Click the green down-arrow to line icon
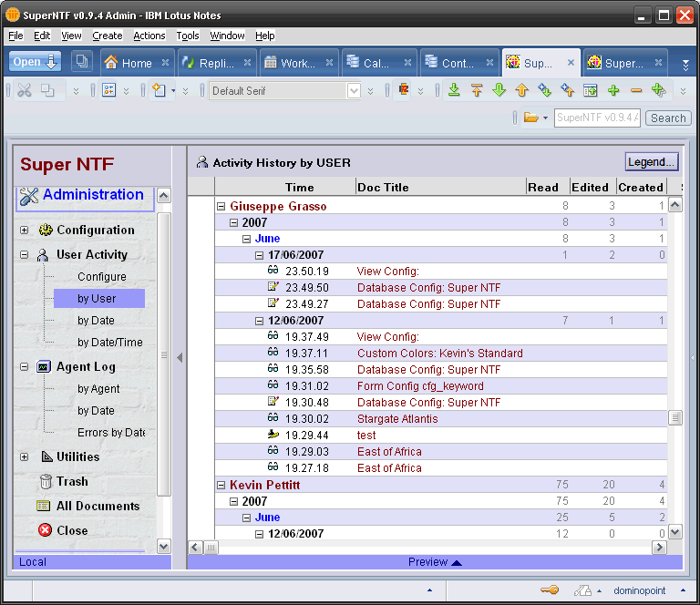 point(454,90)
